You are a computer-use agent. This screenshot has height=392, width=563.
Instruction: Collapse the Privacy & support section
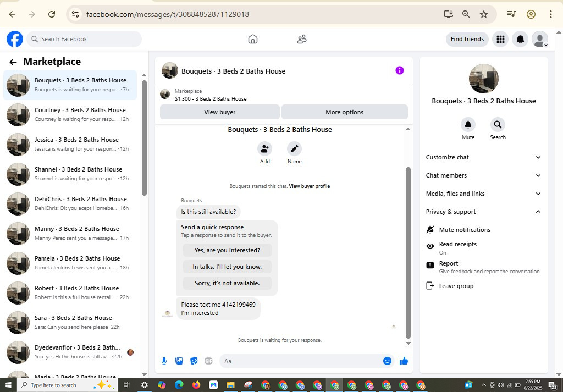(483, 212)
